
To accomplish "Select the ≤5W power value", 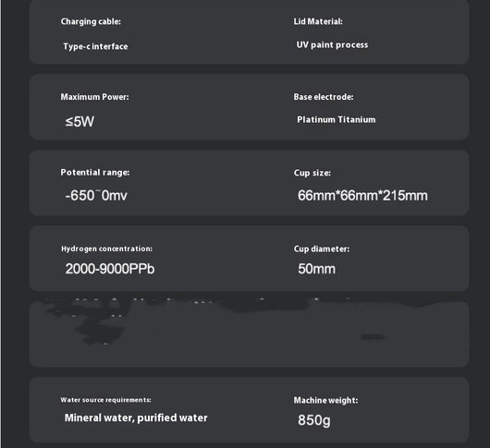I will (x=80, y=121).
